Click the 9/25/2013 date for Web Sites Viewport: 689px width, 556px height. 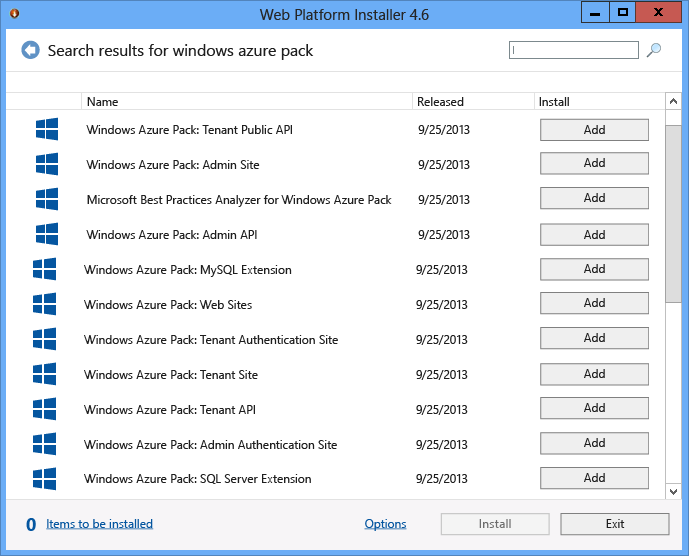coord(442,305)
